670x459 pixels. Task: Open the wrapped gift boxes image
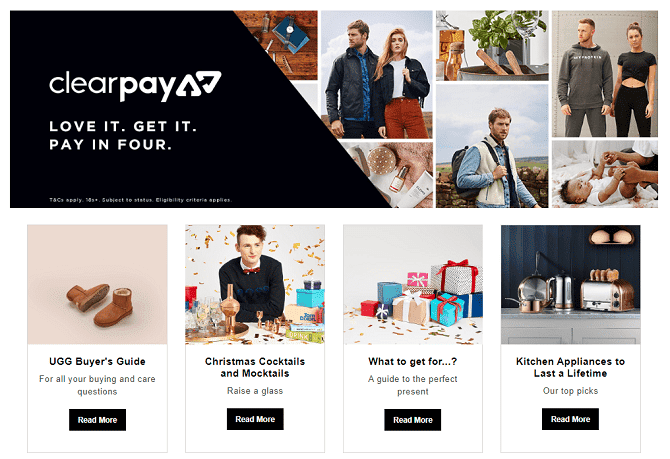[413, 285]
